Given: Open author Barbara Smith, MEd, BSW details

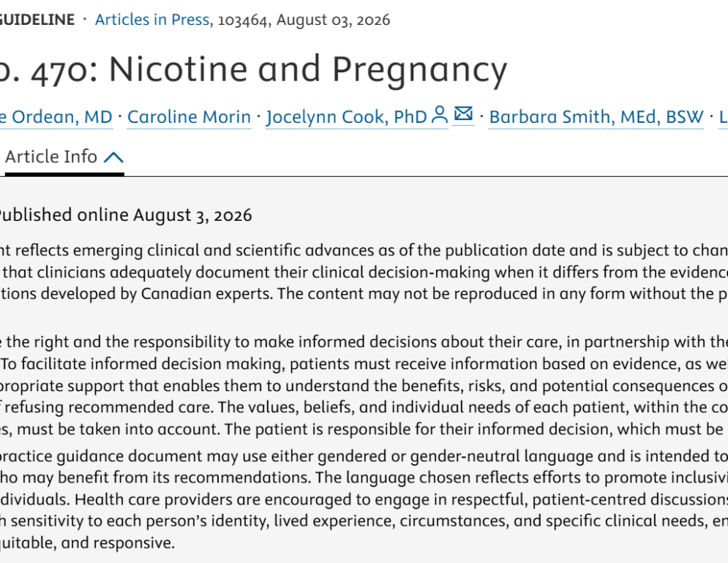Looking at the screenshot, I should (x=596, y=117).
